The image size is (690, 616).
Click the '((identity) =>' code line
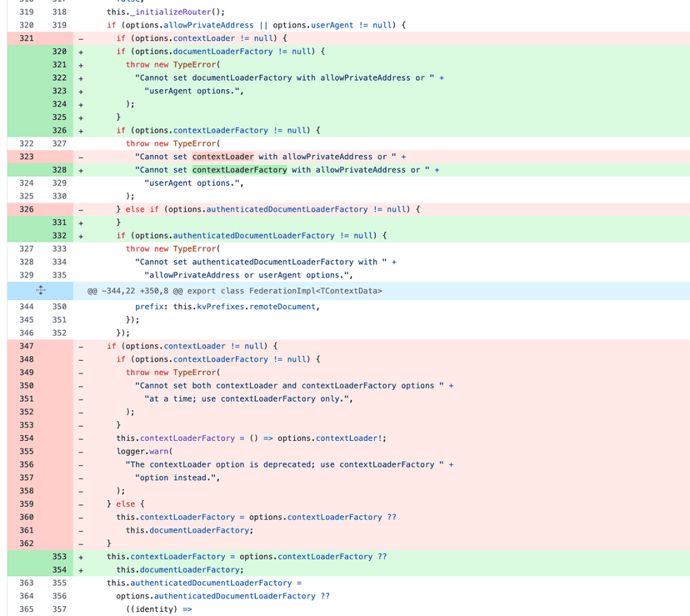(159, 609)
